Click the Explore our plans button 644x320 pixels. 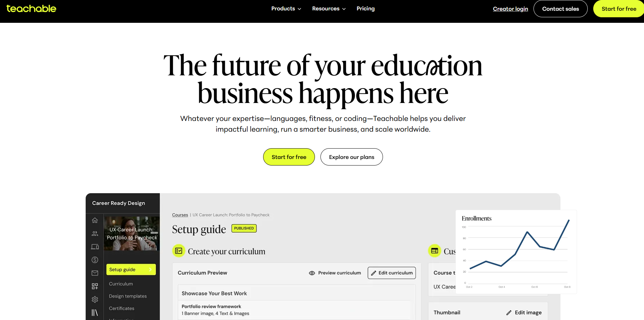[x=351, y=157]
